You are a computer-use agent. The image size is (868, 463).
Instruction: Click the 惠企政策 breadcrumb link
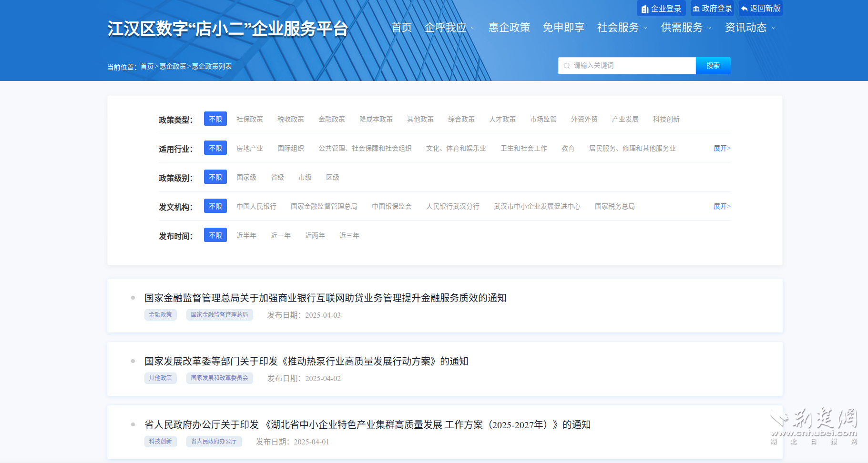pyautogui.click(x=173, y=66)
